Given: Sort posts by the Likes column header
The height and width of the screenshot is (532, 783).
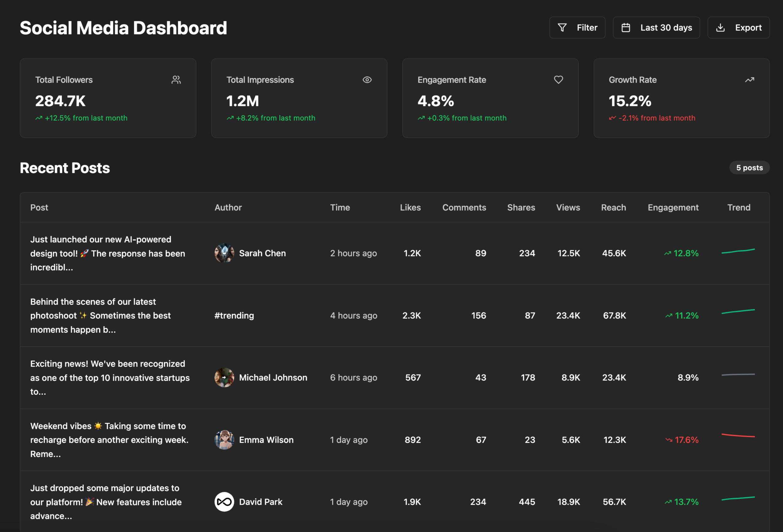Looking at the screenshot, I should [x=410, y=208].
